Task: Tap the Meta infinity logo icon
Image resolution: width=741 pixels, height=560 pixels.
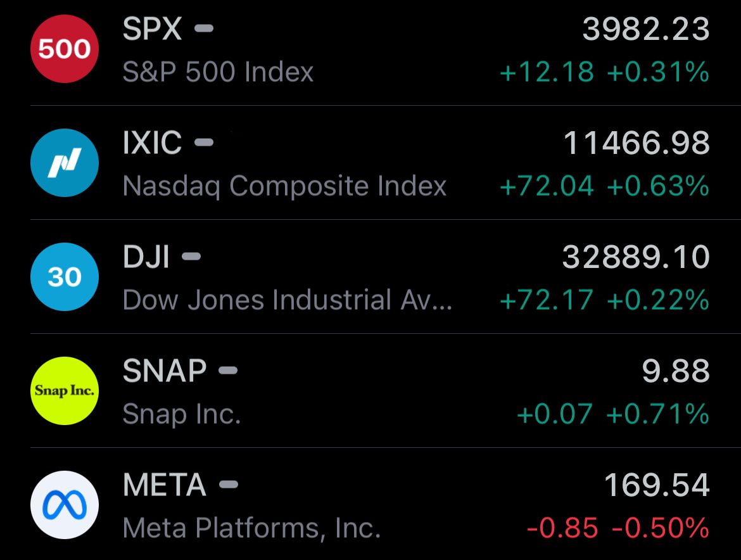Action: (64, 505)
